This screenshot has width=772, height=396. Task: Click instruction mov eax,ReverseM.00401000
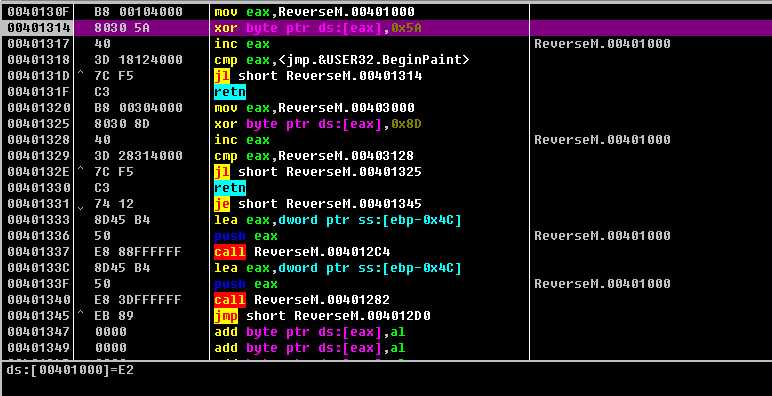tap(315, 11)
